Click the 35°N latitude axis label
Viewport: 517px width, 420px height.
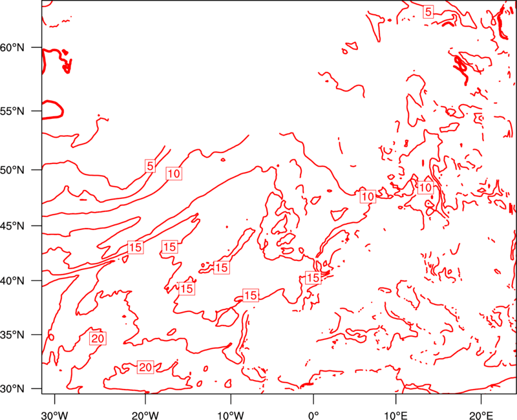[x=12, y=335]
